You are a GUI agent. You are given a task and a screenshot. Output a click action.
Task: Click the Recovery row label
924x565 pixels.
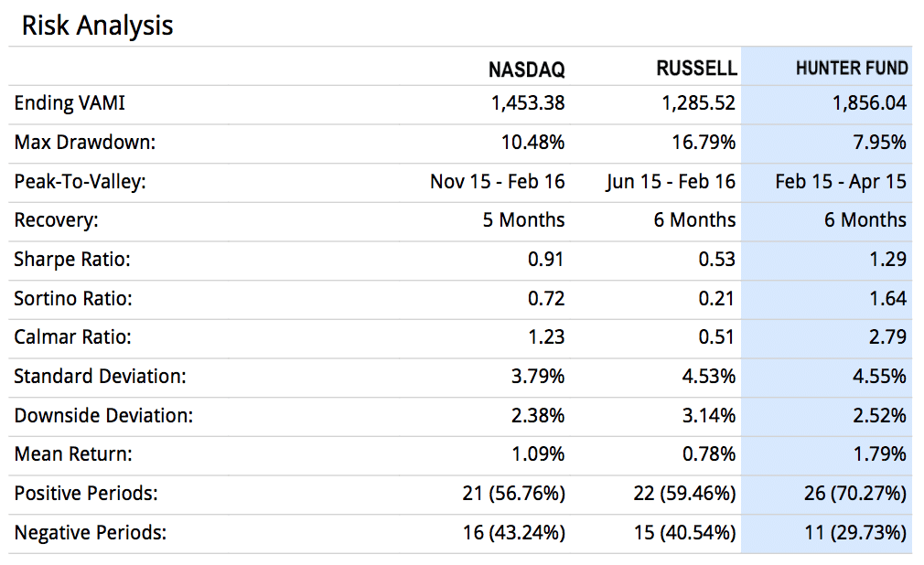point(57,219)
